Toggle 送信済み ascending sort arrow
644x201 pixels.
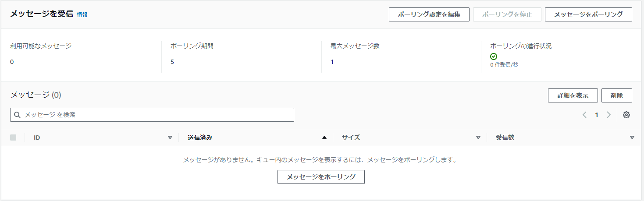coord(324,138)
